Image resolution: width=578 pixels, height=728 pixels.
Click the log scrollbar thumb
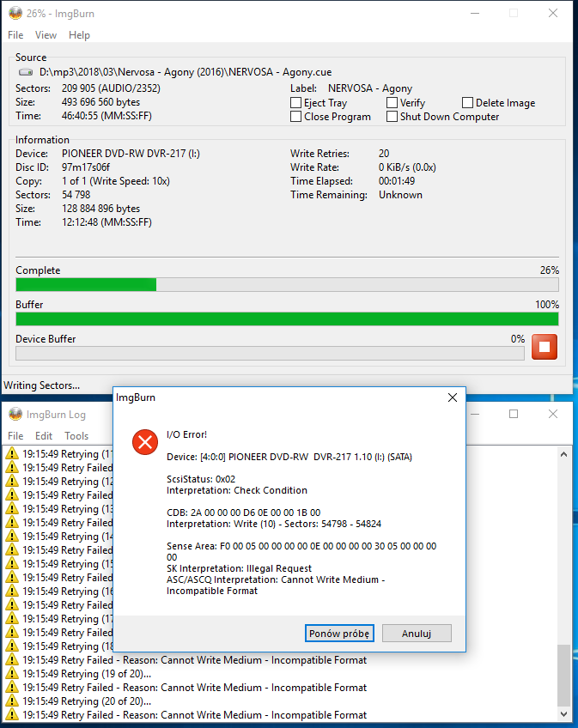coord(563,675)
